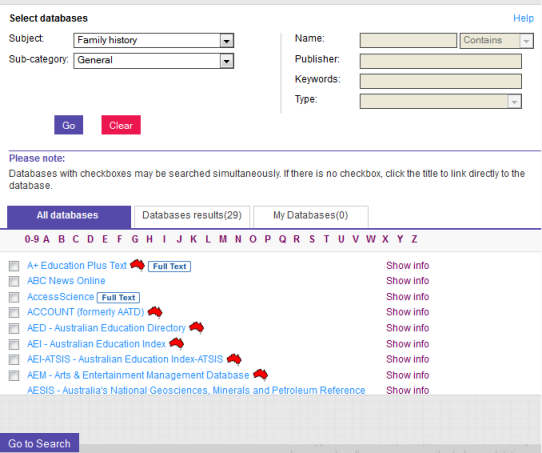Image resolution: width=542 pixels, height=453 pixels.
Task: Click Full Text badge next to AccessScience
Action: (119, 297)
